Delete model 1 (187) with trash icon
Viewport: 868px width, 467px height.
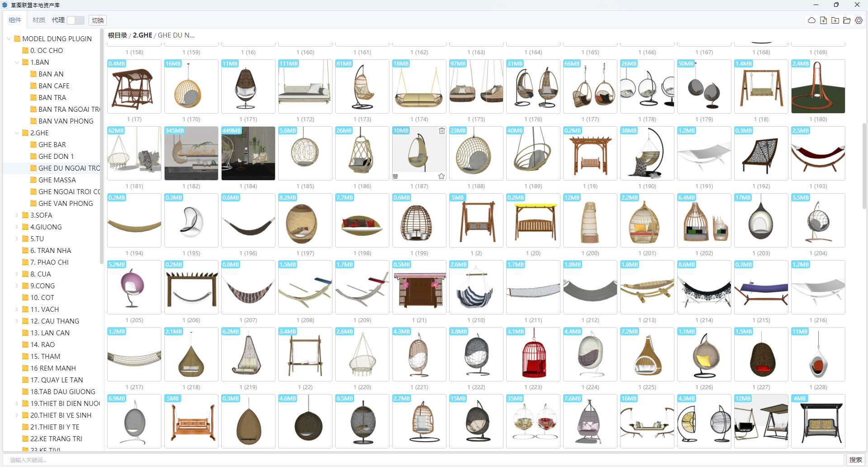pyautogui.click(x=441, y=131)
